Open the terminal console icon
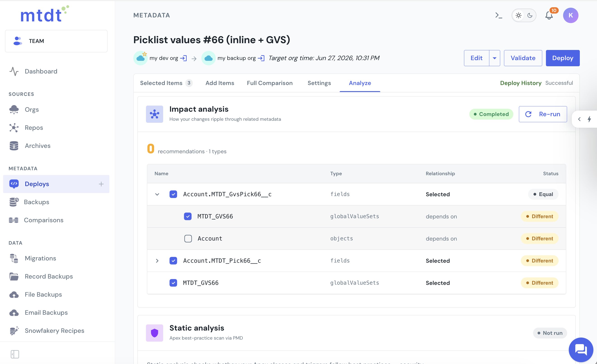The image size is (597, 364). pyautogui.click(x=498, y=16)
